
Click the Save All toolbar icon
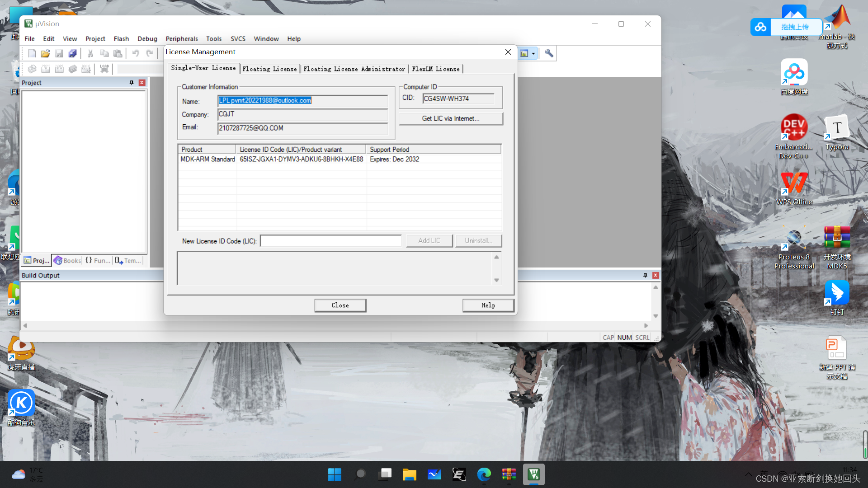pos(72,54)
